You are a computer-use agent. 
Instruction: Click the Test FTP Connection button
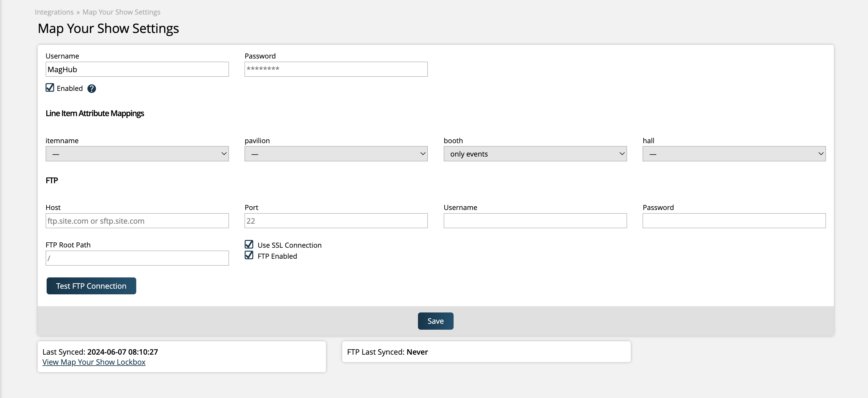coord(91,286)
